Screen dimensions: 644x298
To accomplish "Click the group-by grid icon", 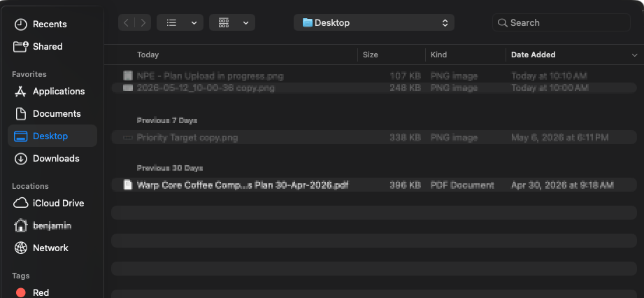I will 224,22.
